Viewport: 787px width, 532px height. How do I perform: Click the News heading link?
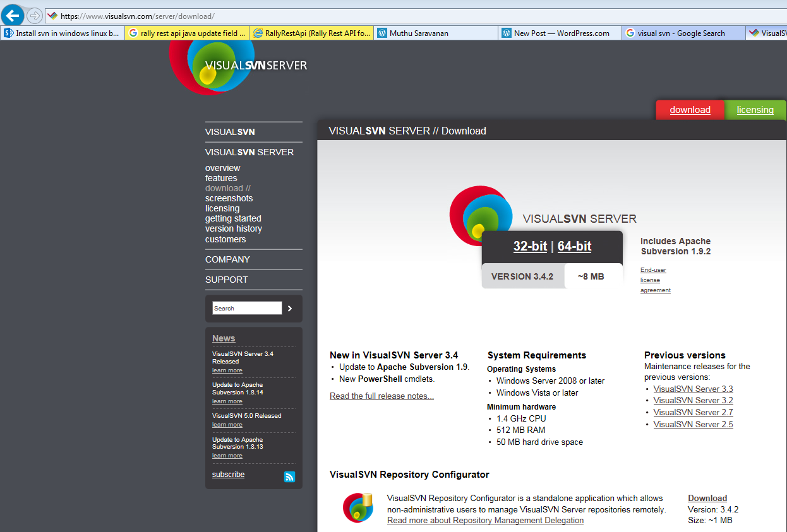[x=224, y=338]
